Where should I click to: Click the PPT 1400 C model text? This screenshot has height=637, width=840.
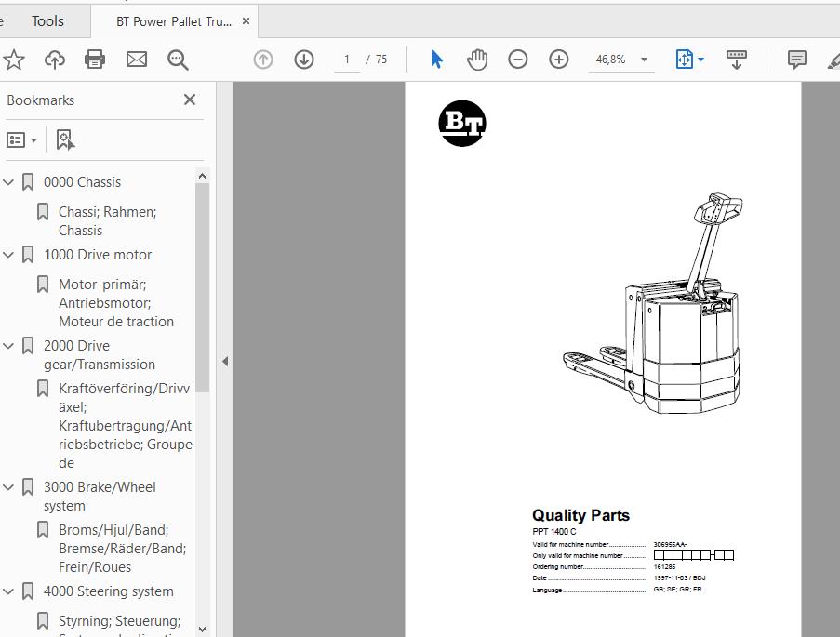click(x=553, y=532)
